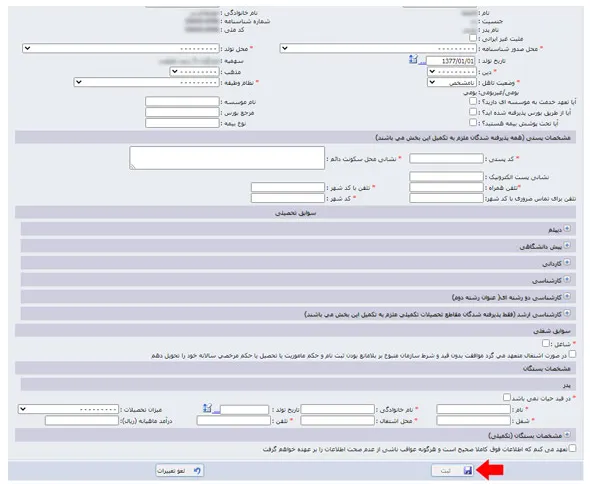Open the محل صدور شناسنامه dropdown
This screenshot has height=484, width=590.
coord(378,49)
